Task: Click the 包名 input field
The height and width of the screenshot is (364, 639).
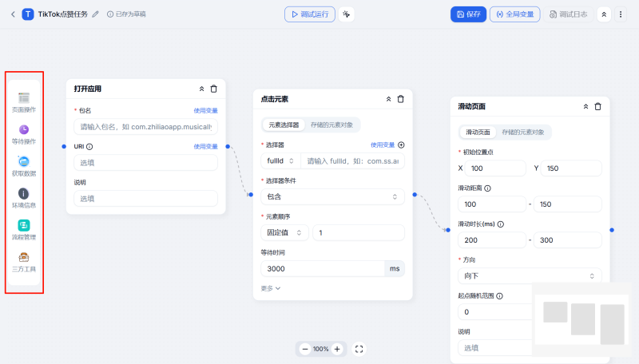Action: pyautogui.click(x=145, y=127)
